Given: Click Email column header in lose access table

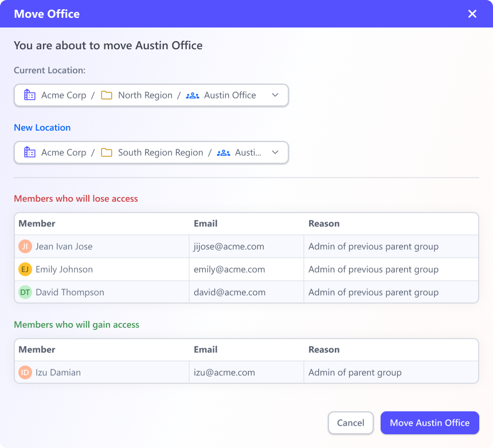Looking at the screenshot, I should coord(205,223).
